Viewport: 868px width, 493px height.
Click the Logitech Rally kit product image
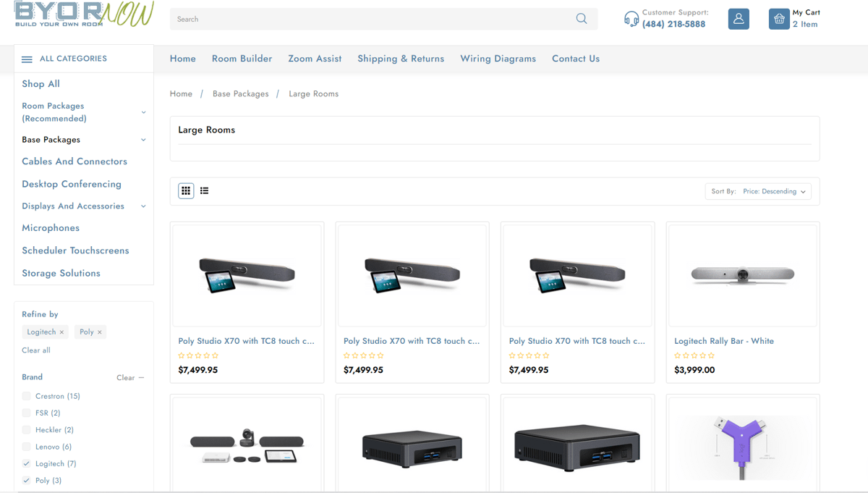(x=247, y=444)
